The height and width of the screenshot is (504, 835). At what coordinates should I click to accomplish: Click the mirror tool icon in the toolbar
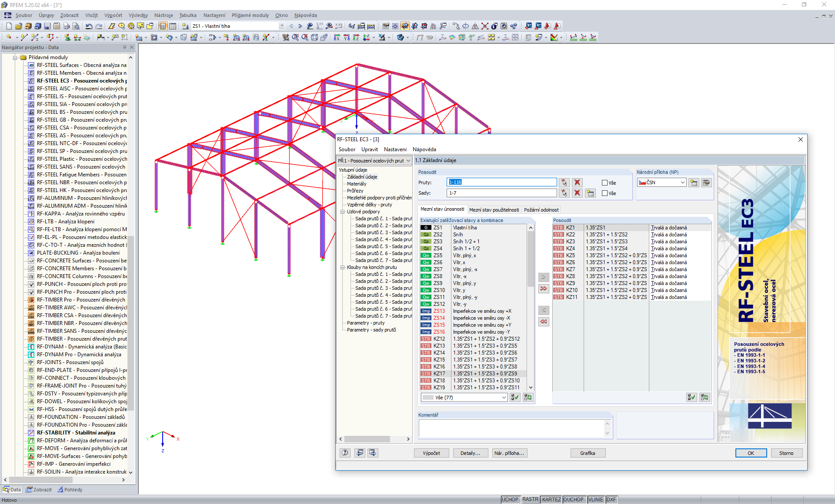click(x=475, y=26)
